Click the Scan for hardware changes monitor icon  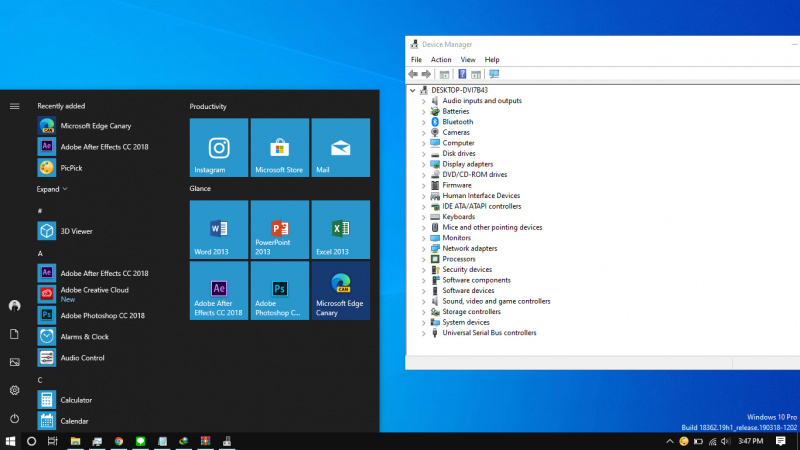coord(494,74)
